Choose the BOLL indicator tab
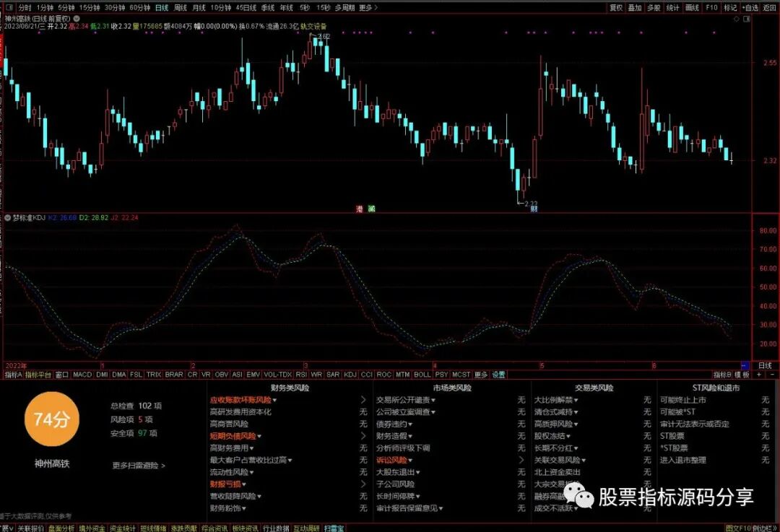The height and width of the screenshot is (532, 780). [422, 375]
